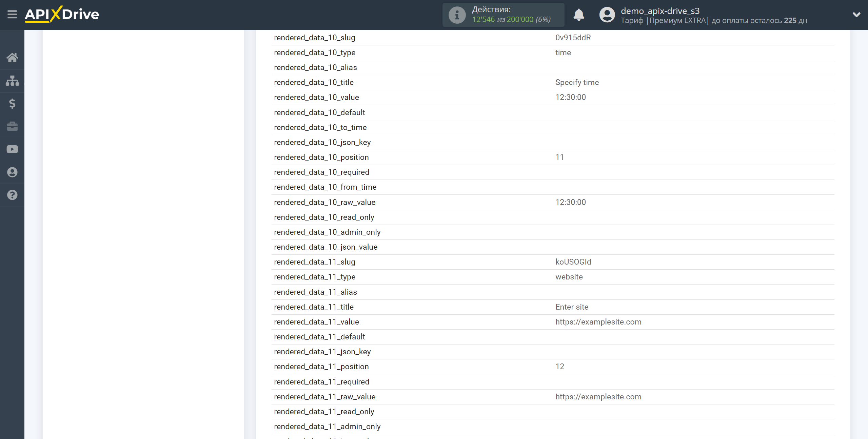
Task: Select the rendered_data_10_admin_only label
Action: 327,232
